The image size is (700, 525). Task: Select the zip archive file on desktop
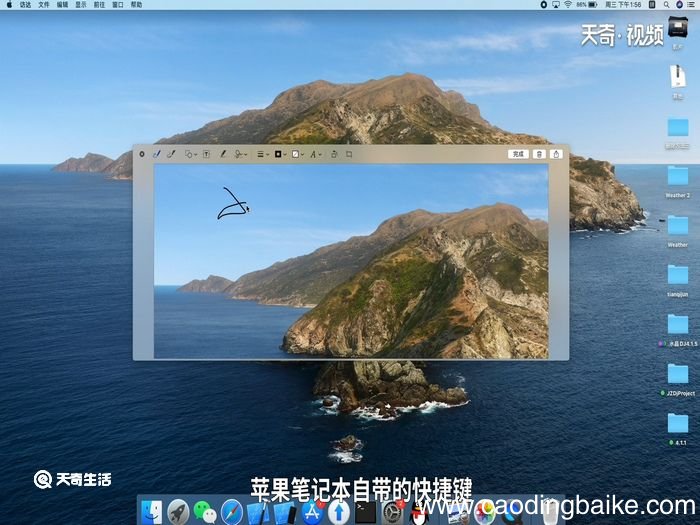[x=678, y=81]
